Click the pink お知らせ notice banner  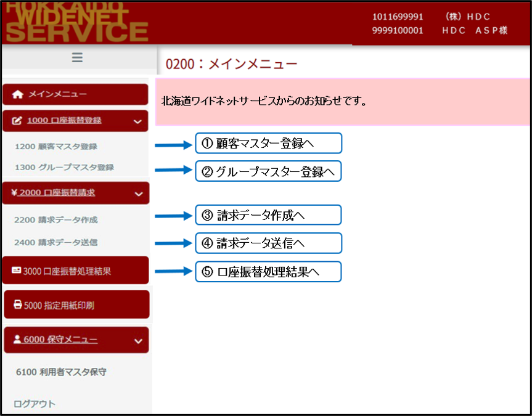(342, 101)
